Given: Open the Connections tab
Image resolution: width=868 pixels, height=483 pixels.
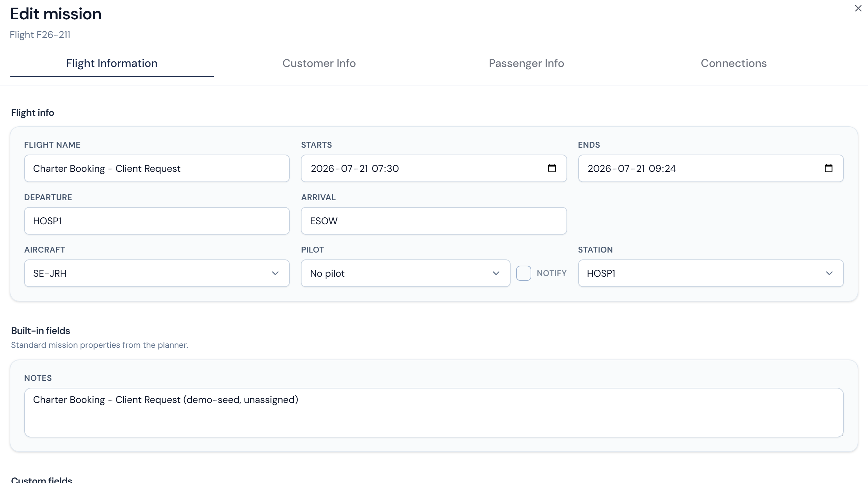Looking at the screenshot, I should tap(734, 63).
